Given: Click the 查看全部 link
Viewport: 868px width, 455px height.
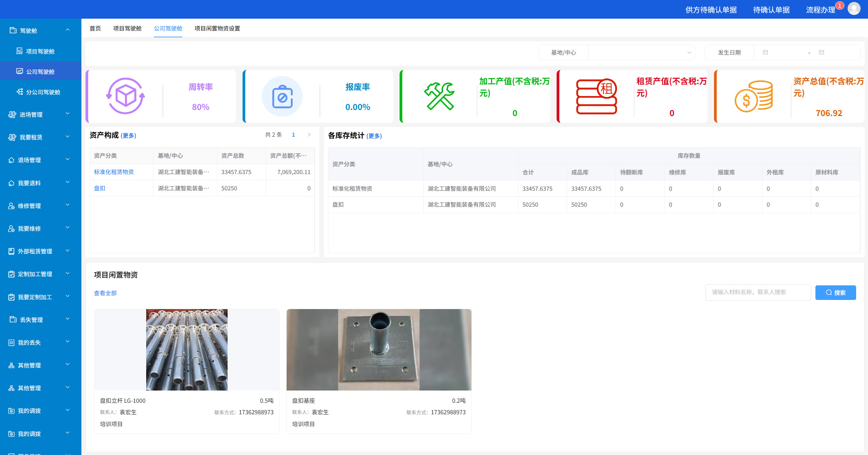Looking at the screenshot, I should point(105,293).
